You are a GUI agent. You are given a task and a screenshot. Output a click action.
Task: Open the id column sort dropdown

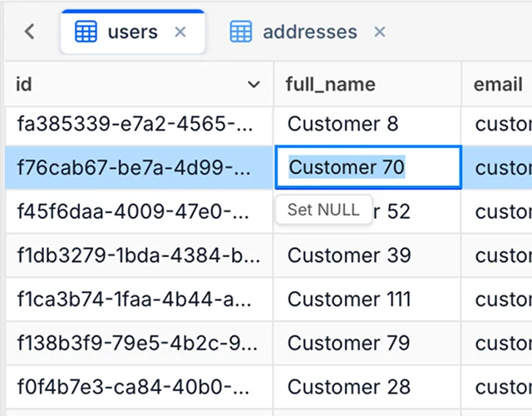coord(254,84)
